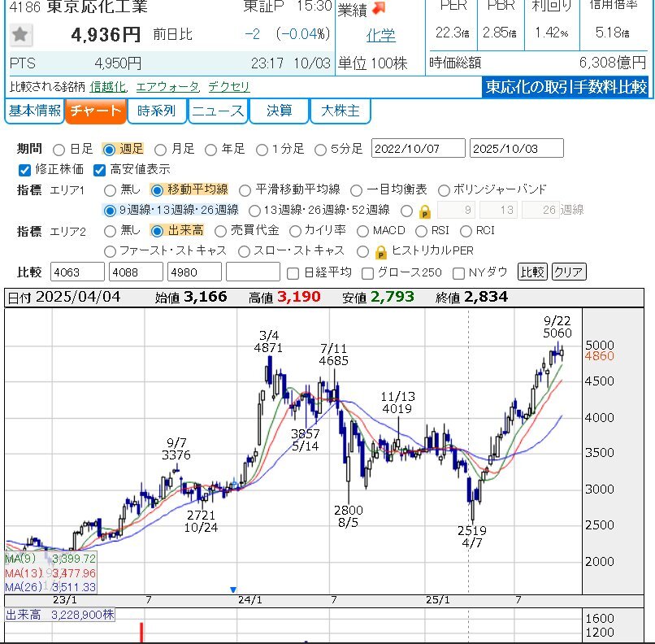
Task: Open the 大株主 tab
Action: (x=340, y=111)
